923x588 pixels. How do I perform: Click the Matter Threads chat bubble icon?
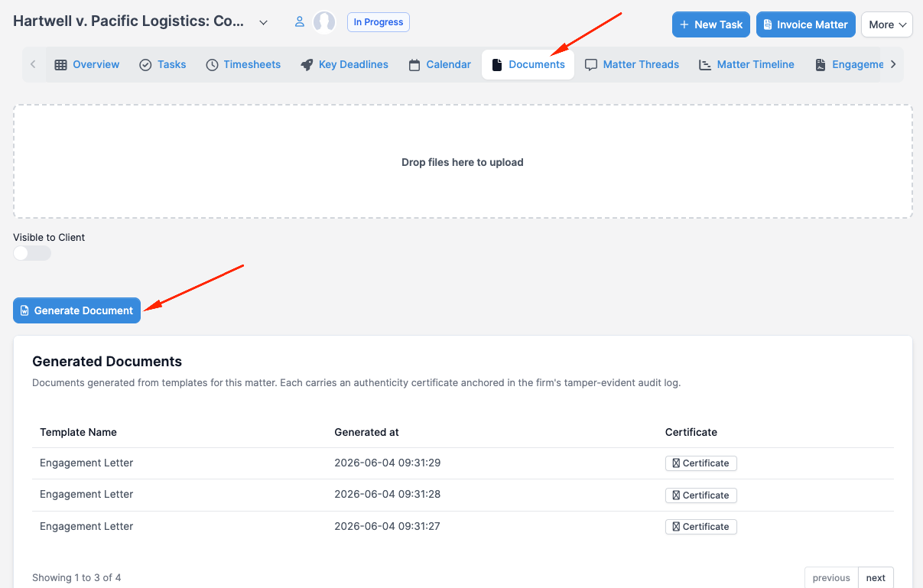[x=591, y=65]
